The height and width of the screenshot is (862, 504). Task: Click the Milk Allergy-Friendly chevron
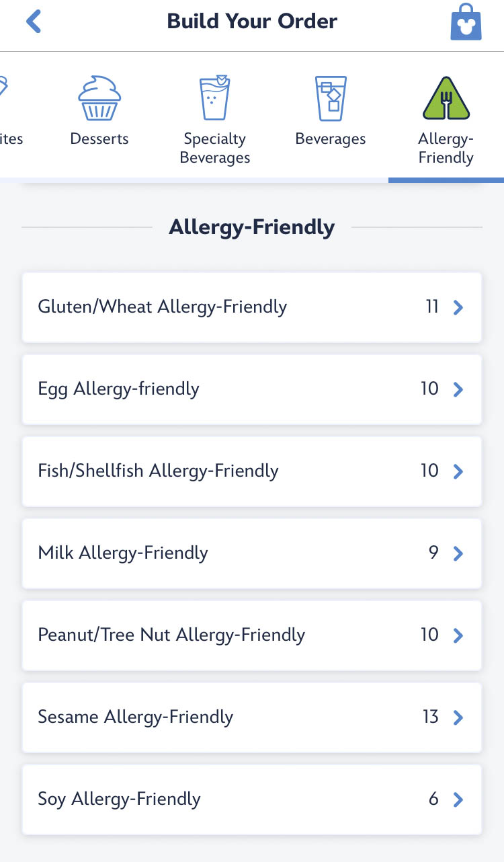click(x=458, y=554)
